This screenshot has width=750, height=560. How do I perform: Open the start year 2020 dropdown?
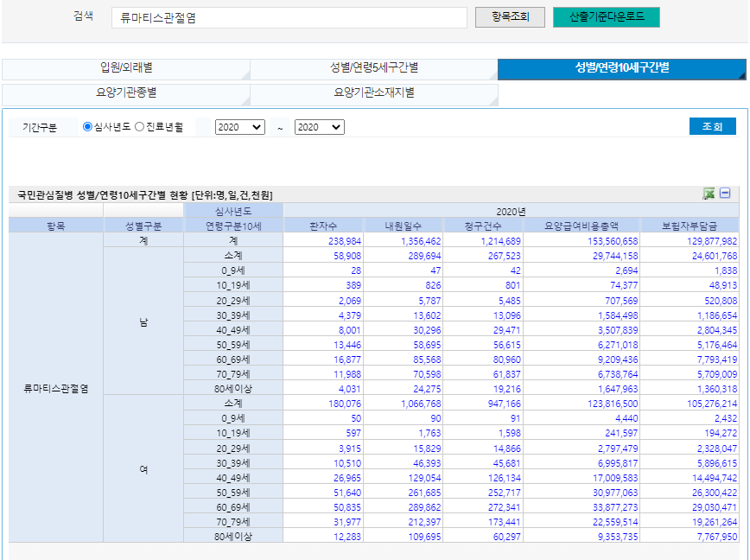pos(239,127)
